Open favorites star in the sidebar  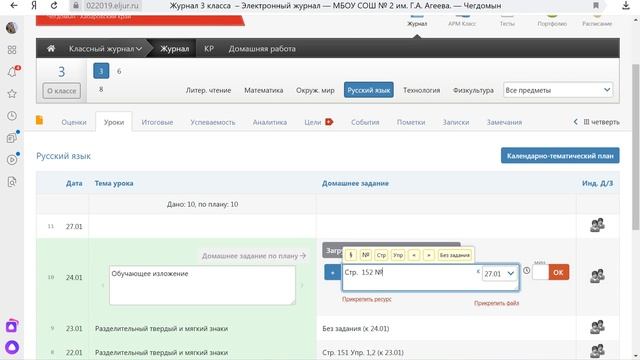(x=12, y=94)
